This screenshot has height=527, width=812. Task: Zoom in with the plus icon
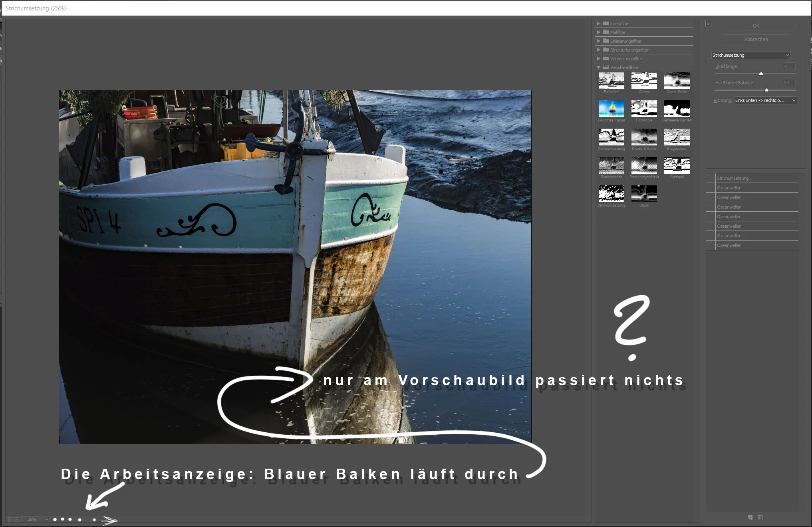pos(17,519)
